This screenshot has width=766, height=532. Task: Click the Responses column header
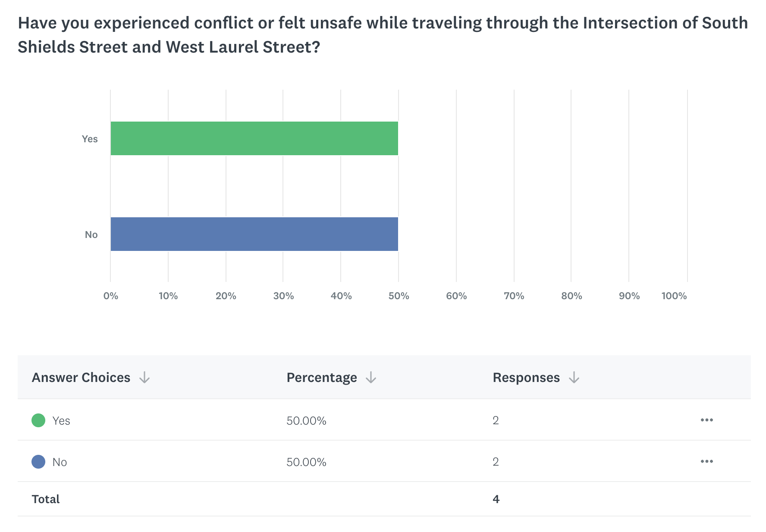(x=526, y=378)
